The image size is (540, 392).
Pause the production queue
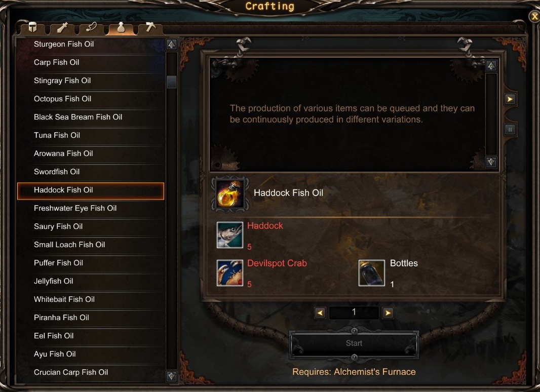[x=510, y=130]
